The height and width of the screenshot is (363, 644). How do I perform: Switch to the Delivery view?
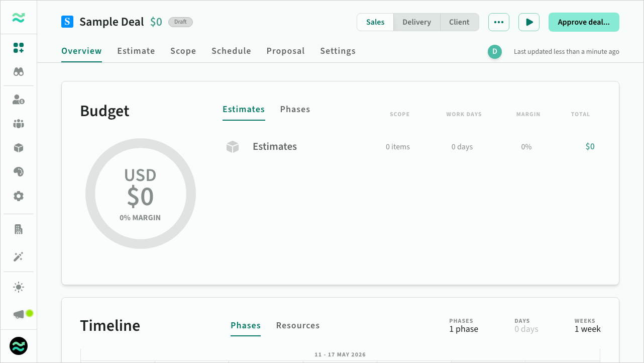point(416,22)
